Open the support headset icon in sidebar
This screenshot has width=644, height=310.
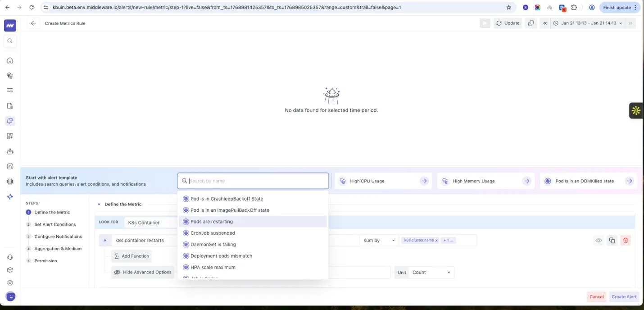coord(10,257)
